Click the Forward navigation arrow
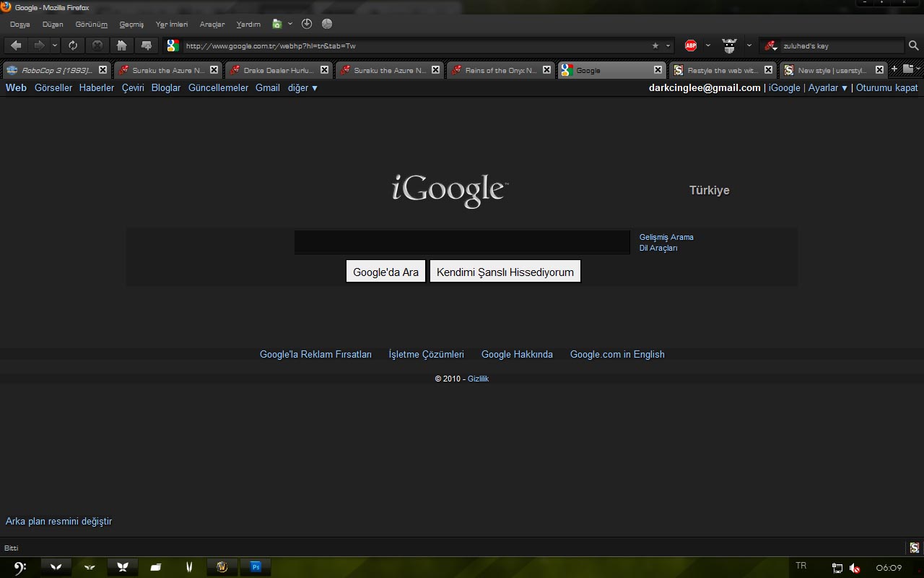The image size is (924, 578). tap(39, 46)
